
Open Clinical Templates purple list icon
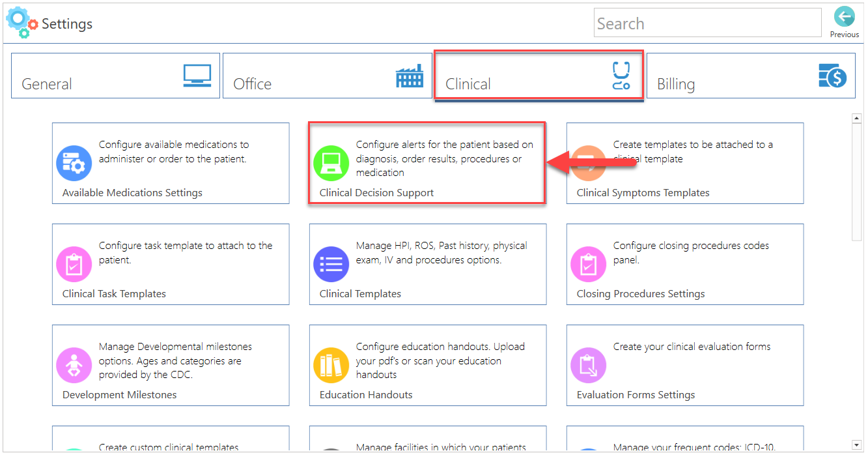331,264
